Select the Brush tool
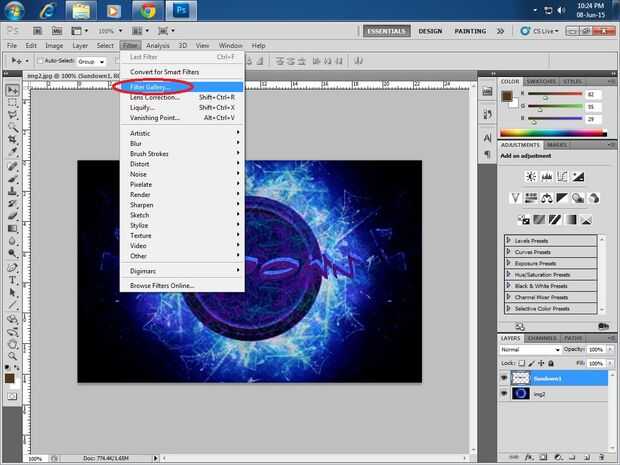The image size is (620, 465). [13, 179]
